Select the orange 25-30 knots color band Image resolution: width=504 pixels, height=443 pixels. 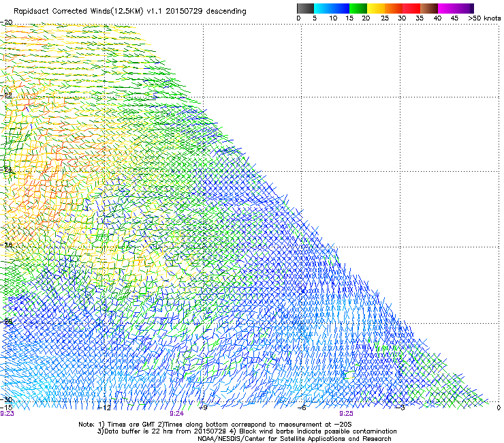point(394,8)
